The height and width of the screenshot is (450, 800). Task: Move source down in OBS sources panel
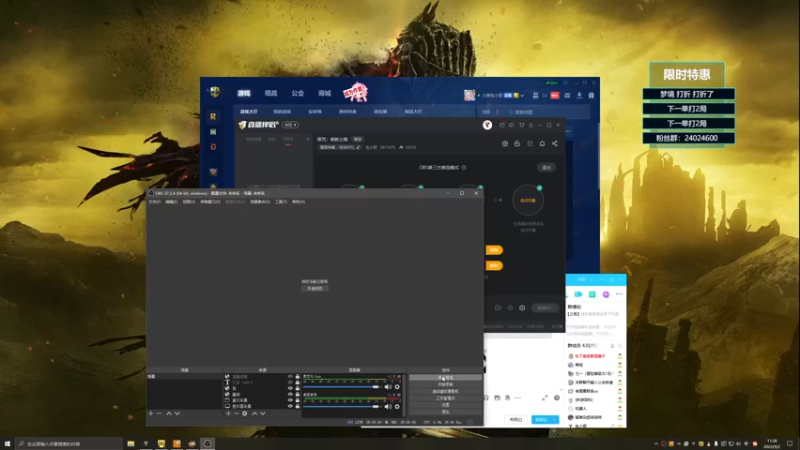coord(263,413)
